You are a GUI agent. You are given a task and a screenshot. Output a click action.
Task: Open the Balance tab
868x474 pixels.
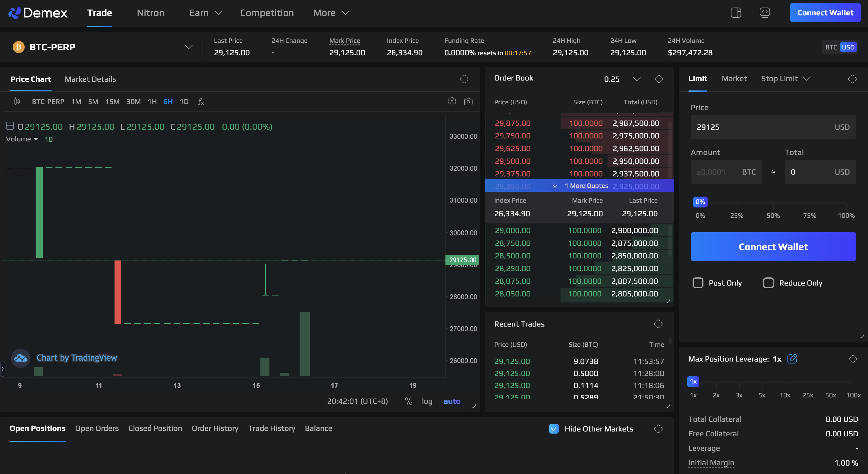[319, 428]
